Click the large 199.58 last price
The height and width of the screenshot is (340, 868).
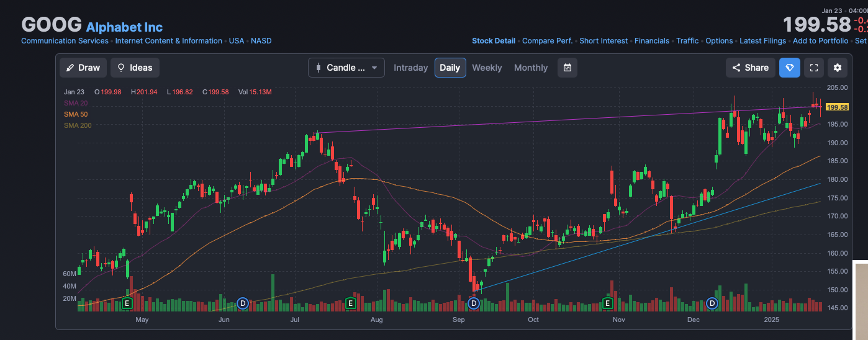click(x=816, y=25)
